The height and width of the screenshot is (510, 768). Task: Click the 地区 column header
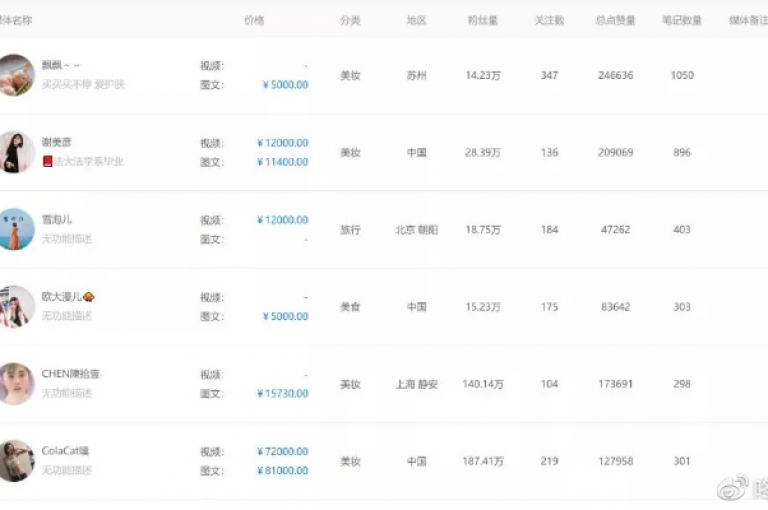click(x=416, y=21)
